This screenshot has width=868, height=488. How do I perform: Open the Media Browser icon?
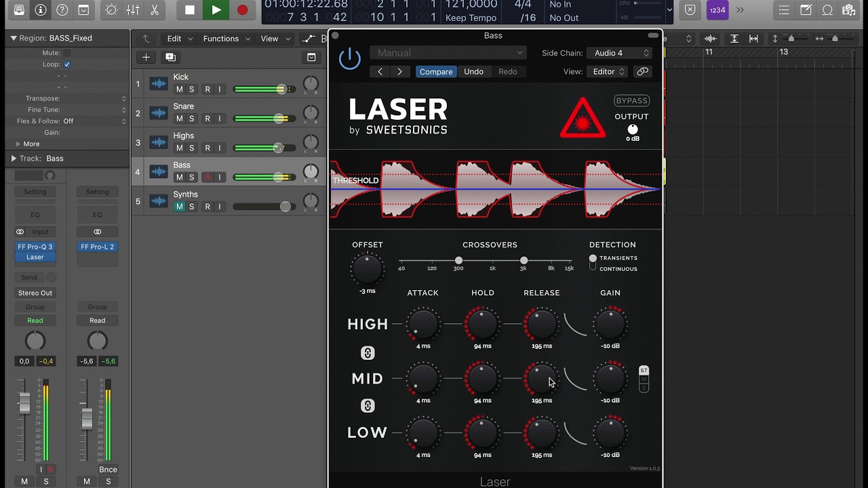pyautogui.click(x=850, y=10)
